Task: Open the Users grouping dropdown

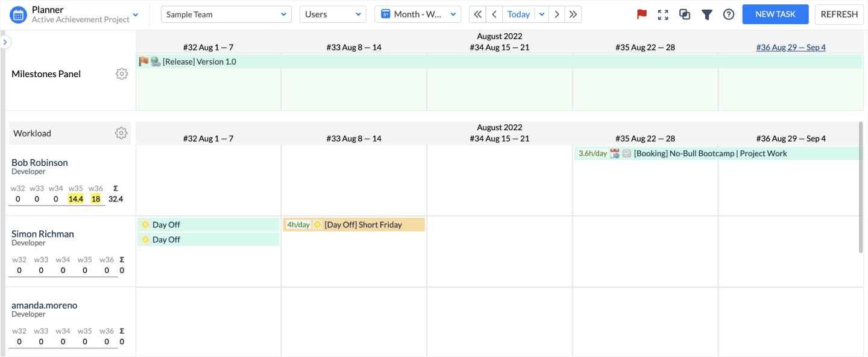Action: click(333, 14)
